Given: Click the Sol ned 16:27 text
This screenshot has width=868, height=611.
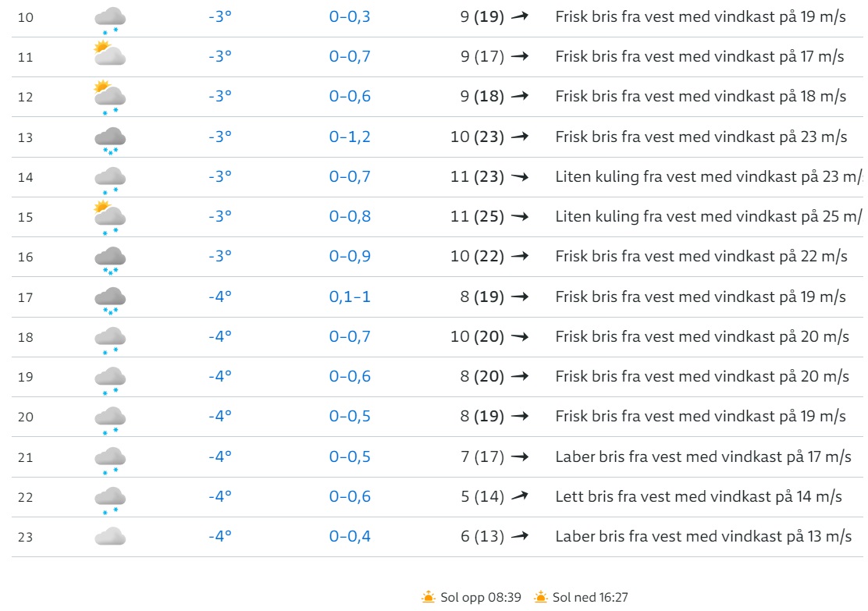Looking at the screenshot, I should coord(590,597).
